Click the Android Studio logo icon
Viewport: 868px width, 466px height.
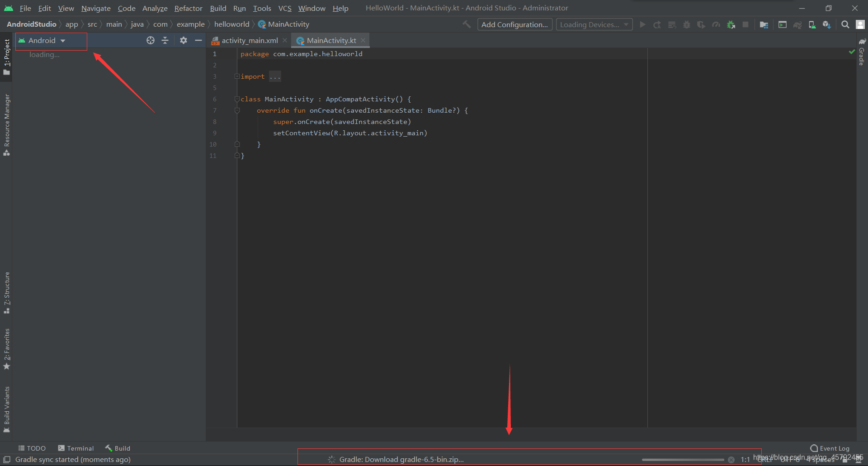pyautogui.click(x=9, y=8)
